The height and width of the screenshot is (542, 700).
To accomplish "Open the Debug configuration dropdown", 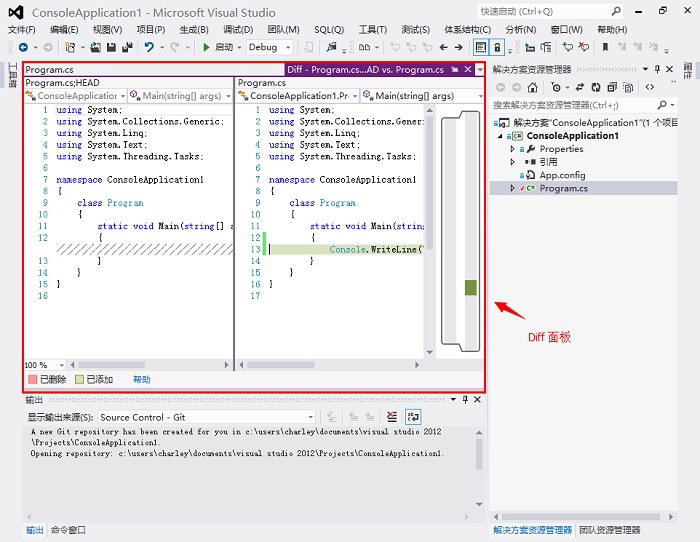I will (x=270, y=47).
